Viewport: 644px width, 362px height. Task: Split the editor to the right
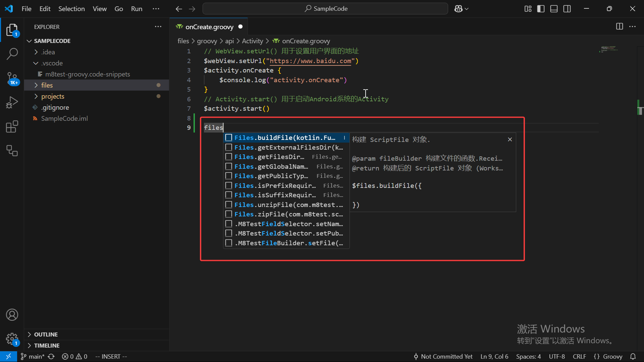[619, 27]
